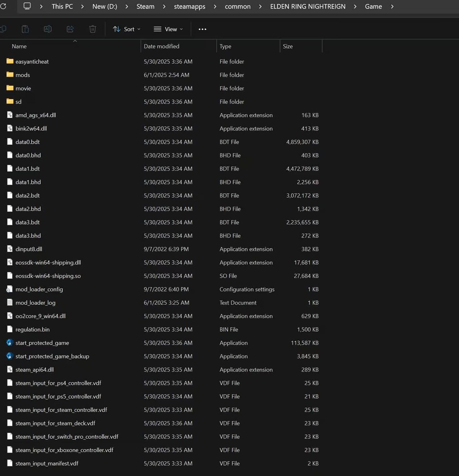Navigate to steamapps breadcrumb

coord(190,6)
